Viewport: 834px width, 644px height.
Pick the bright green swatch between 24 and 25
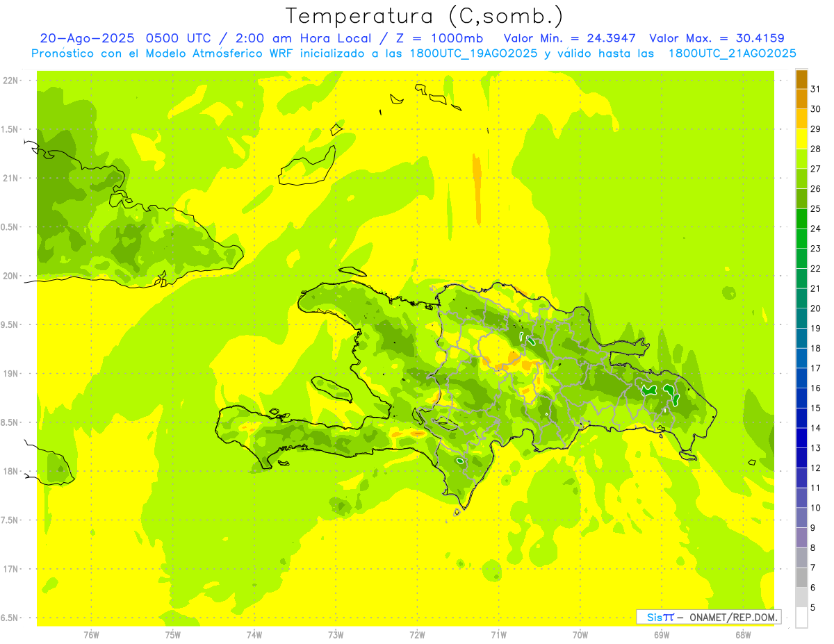801,218
